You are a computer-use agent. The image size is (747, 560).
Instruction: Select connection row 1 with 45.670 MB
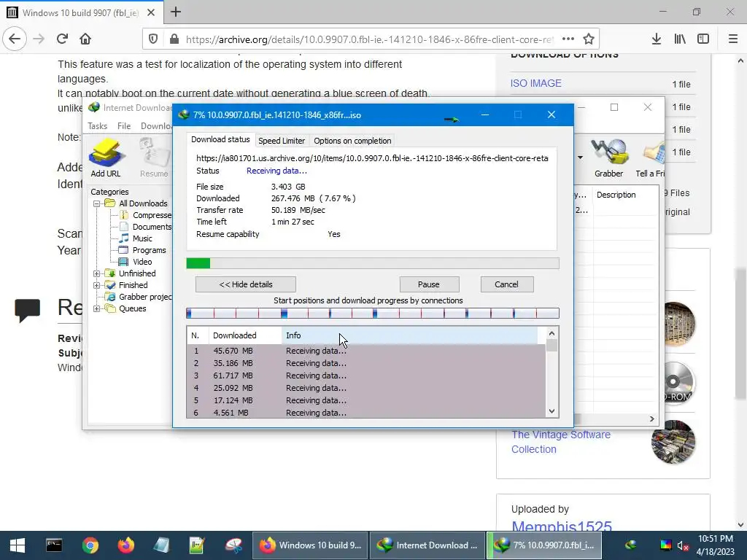[366, 351]
